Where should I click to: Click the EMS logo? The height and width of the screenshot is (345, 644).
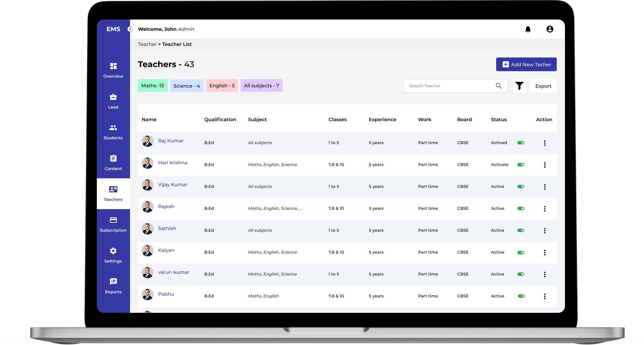(x=113, y=29)
